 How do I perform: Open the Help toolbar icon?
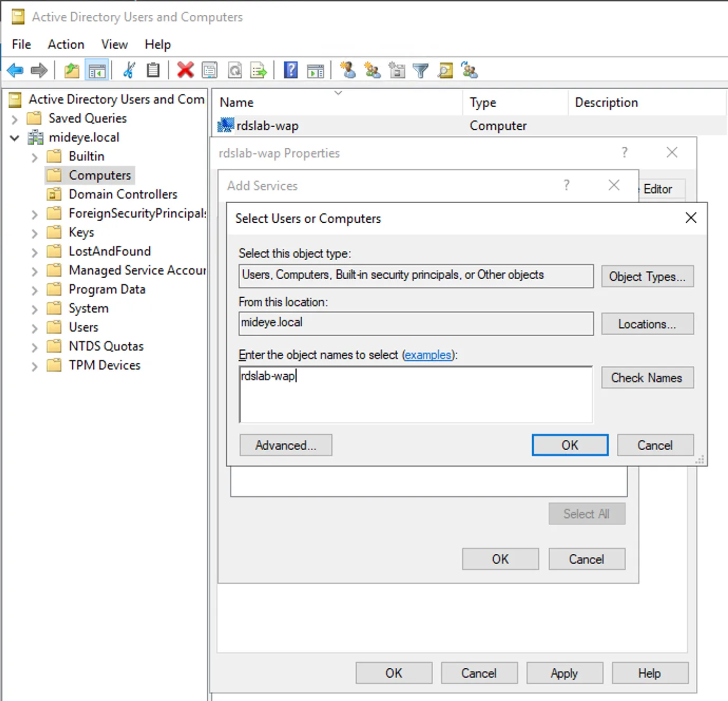(290, 70)
